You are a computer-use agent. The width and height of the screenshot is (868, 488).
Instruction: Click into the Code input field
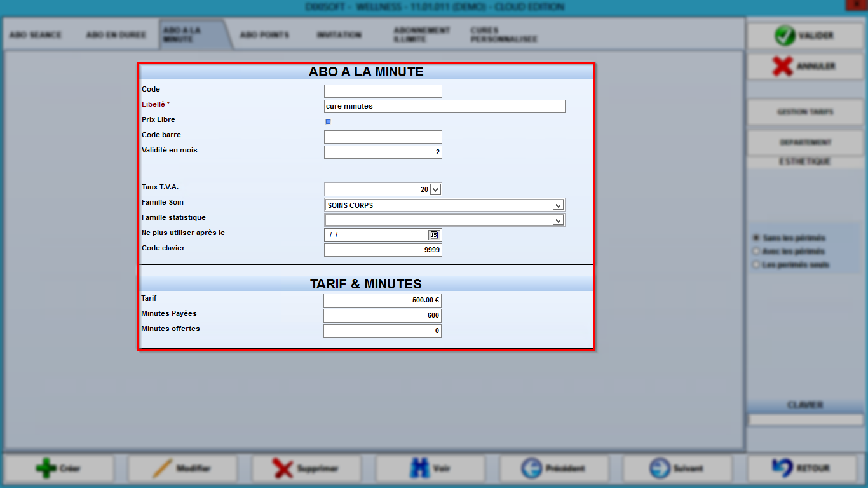pos(383,91)
